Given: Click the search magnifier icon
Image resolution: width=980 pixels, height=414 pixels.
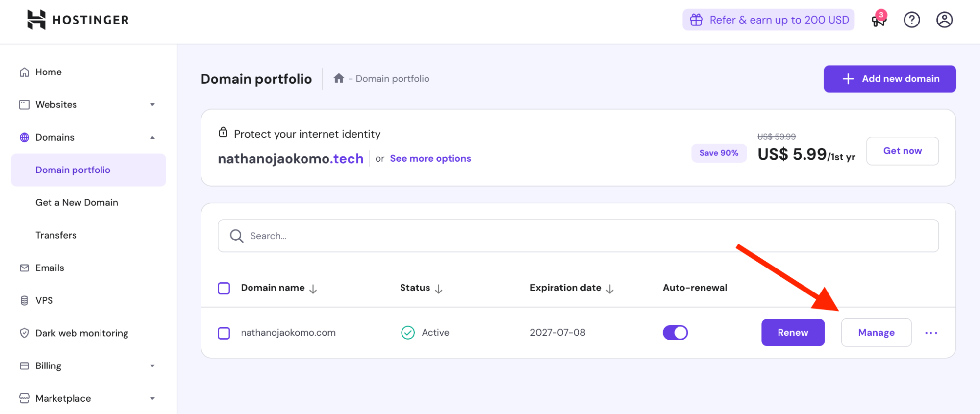Looking at the screenshot, I should pos(237,236).
